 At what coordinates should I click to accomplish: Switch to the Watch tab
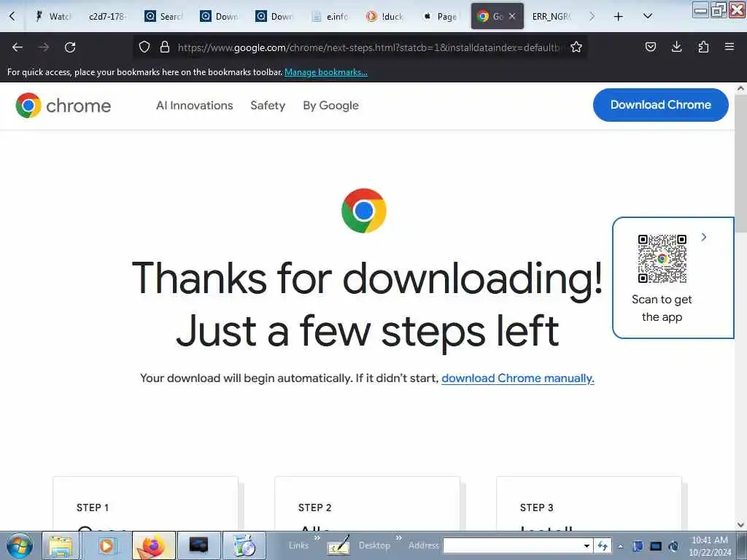[x=53, y=16]
